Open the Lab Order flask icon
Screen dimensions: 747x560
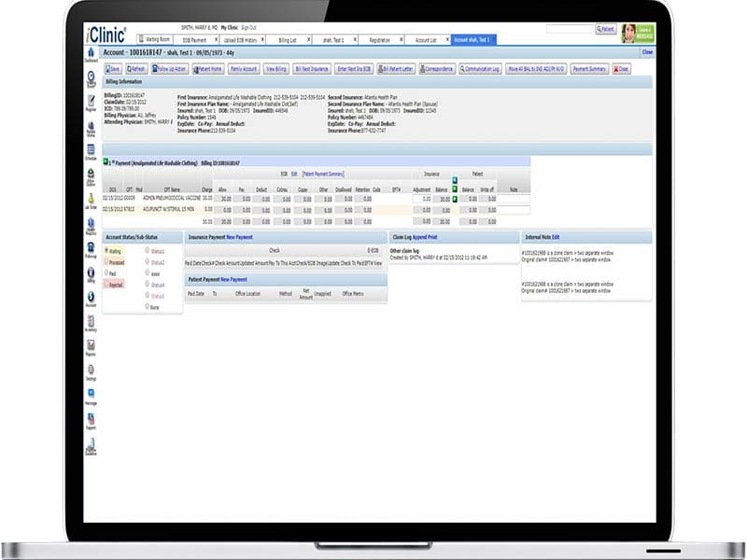click(91, 201)
